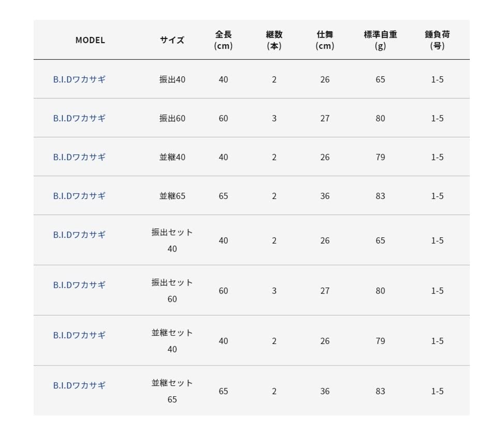Viewport: 504px width, 435px height.
Task: Click the サイズ column header
Action: (x=172, y=40)
